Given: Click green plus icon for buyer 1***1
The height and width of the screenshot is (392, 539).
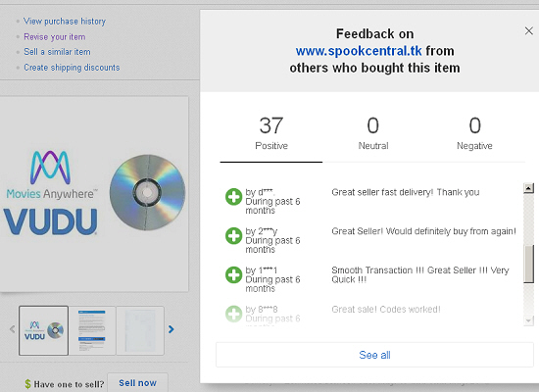Looking at the screenshot, I should (234, 274).
